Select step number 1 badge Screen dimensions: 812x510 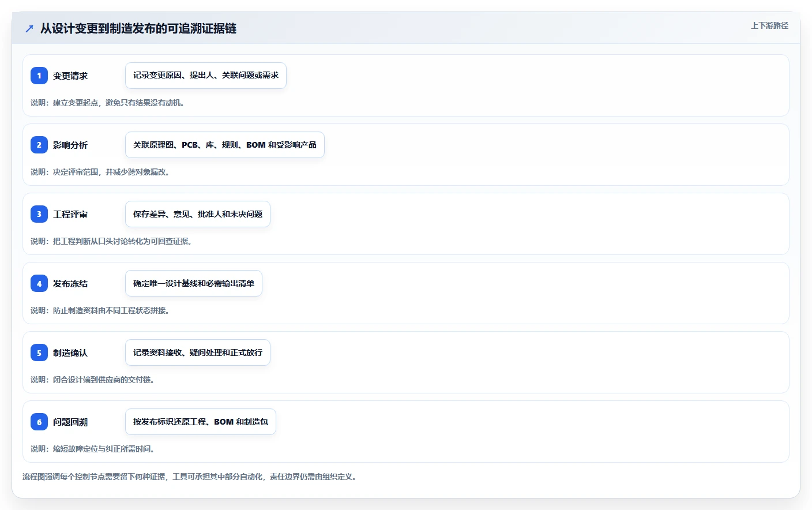point(39,76)
